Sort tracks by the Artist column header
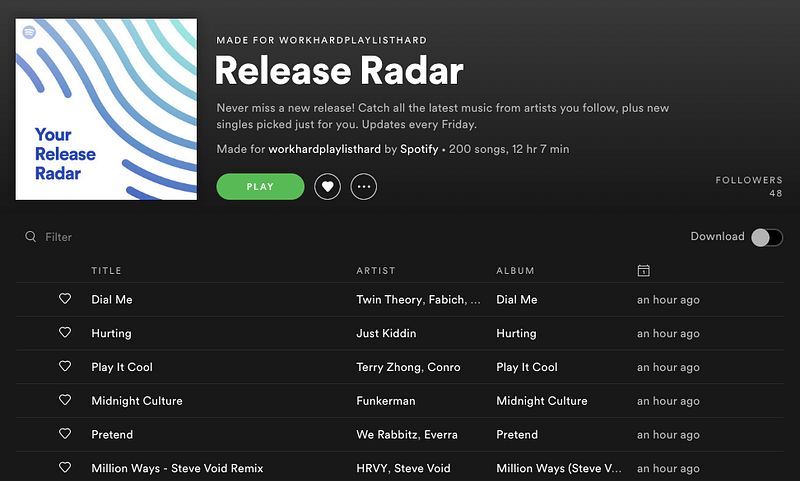The width and height of the screenshot is (800, 481). click(376, 271)
